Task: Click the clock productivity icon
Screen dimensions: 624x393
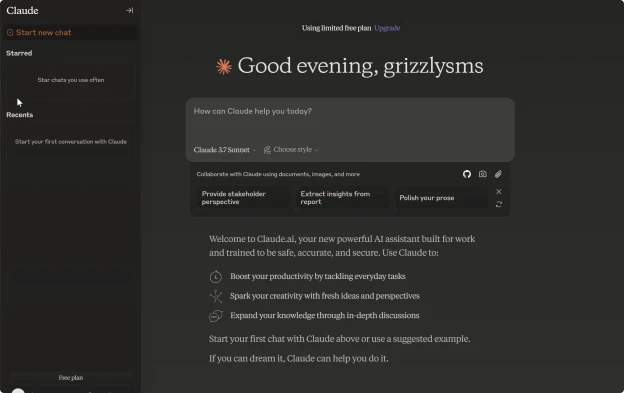Action: click(x=215, y=276)
